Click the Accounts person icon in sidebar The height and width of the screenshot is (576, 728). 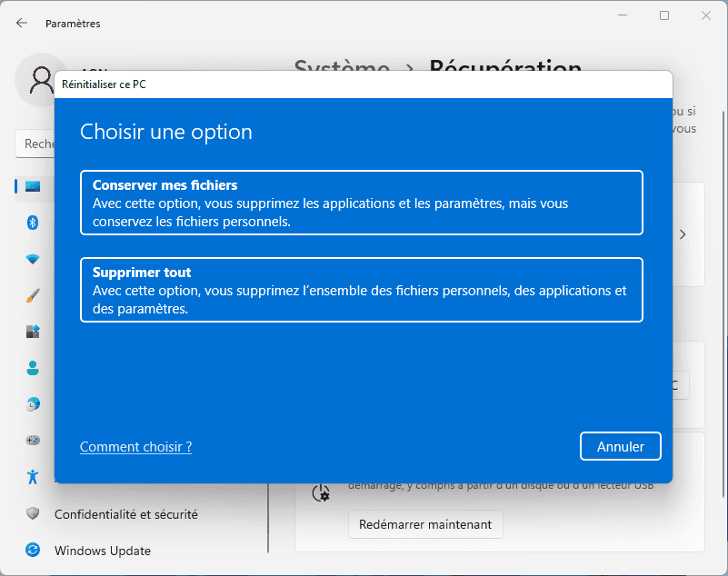33,368
